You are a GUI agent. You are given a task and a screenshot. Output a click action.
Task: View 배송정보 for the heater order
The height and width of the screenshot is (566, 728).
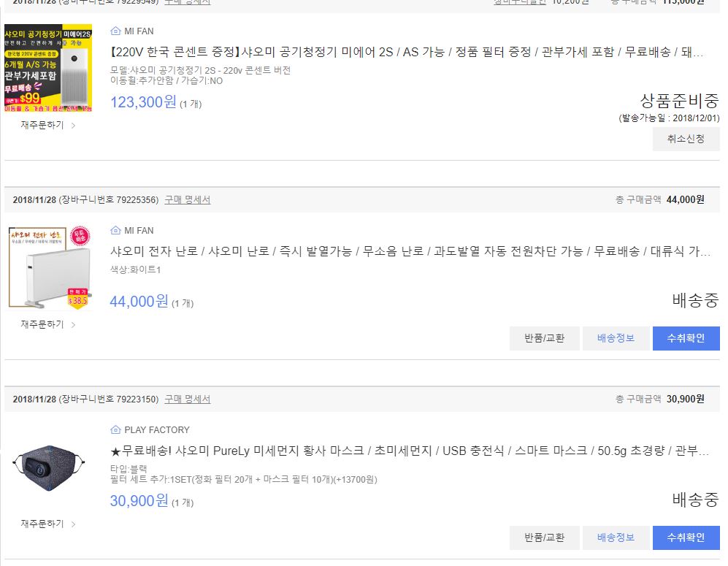616,338
